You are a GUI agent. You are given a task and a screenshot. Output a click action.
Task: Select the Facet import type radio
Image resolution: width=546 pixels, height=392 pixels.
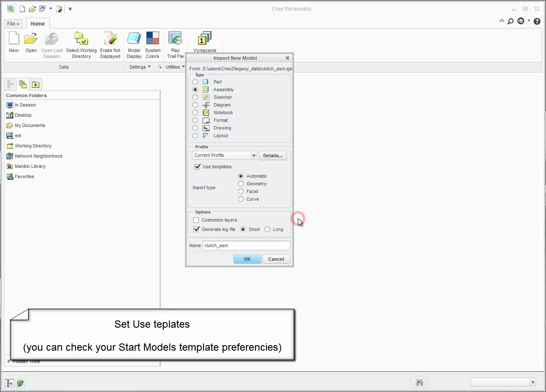click(241, 191)
